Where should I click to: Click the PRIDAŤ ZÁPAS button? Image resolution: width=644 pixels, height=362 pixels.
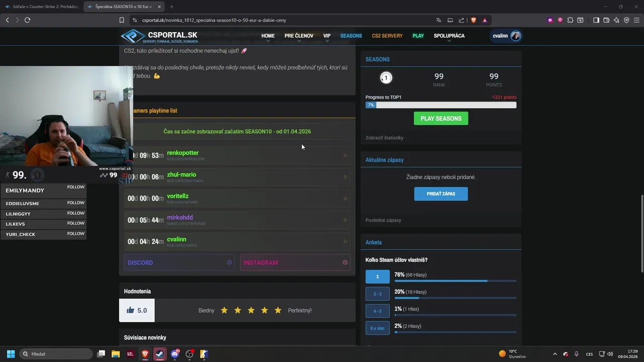coord(441,194)
